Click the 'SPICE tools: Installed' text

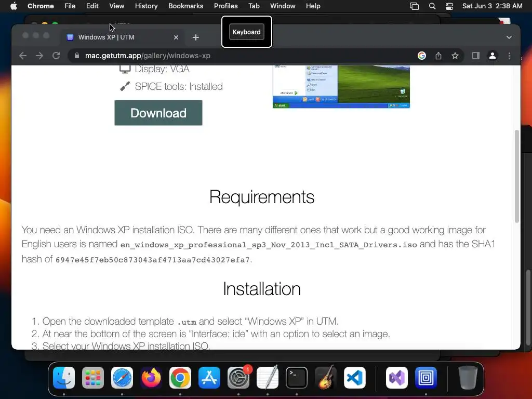(x=179, y=87)
